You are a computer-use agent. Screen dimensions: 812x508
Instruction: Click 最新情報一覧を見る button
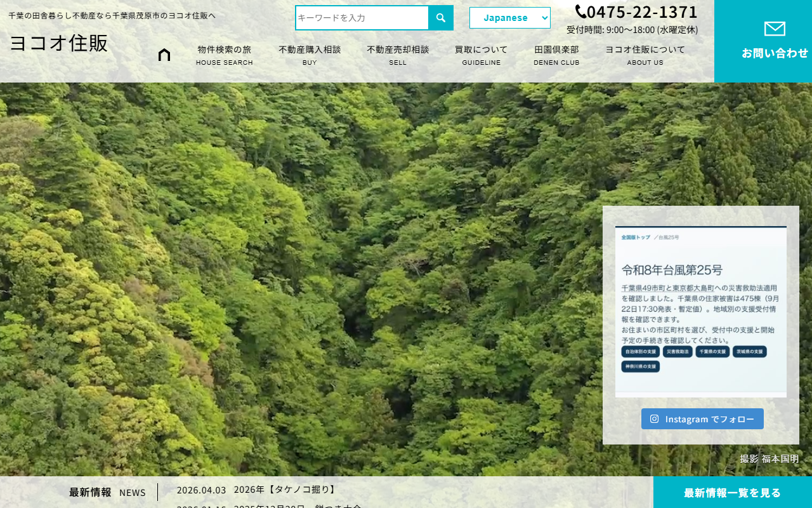tap(733, 492)
